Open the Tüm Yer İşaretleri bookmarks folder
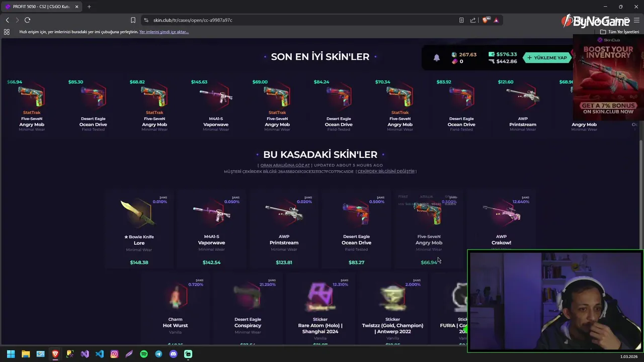644x362 pixels. pos(619,32)
